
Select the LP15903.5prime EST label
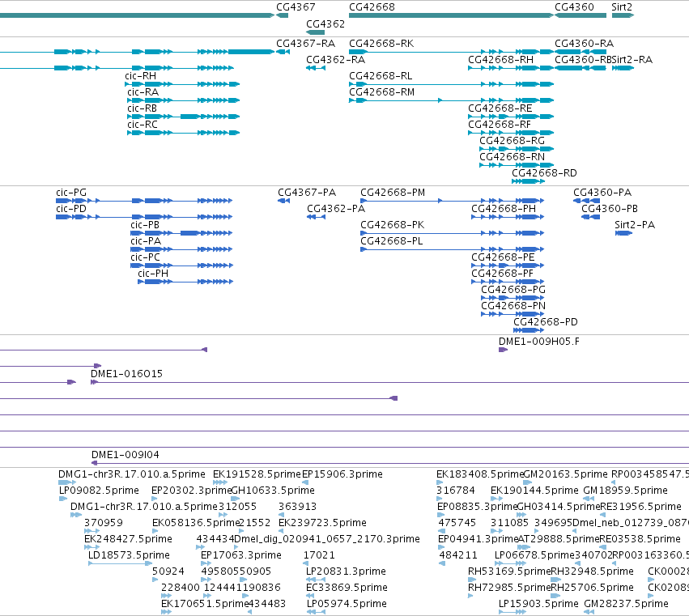pos(538,604)
